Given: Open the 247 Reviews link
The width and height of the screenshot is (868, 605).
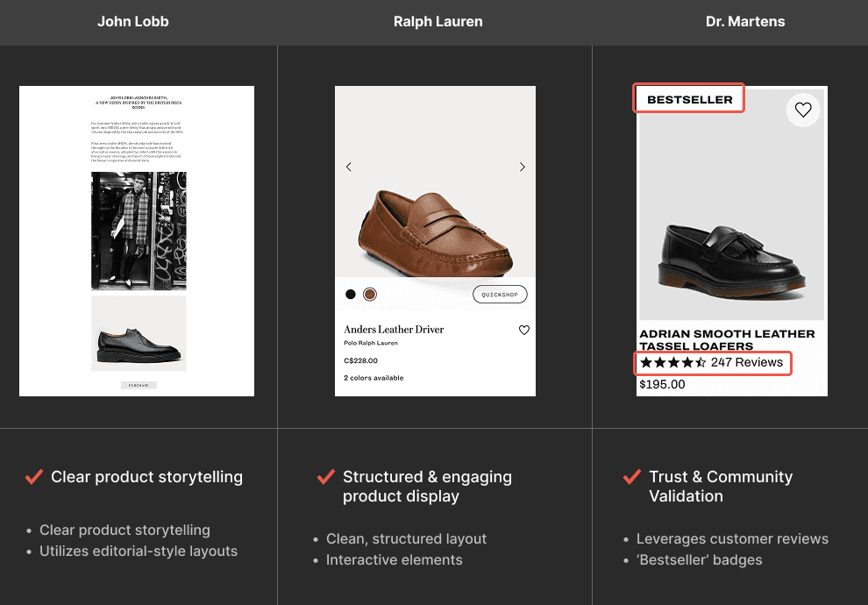Looking at the screenshot, I should click(x=747, y=362).
